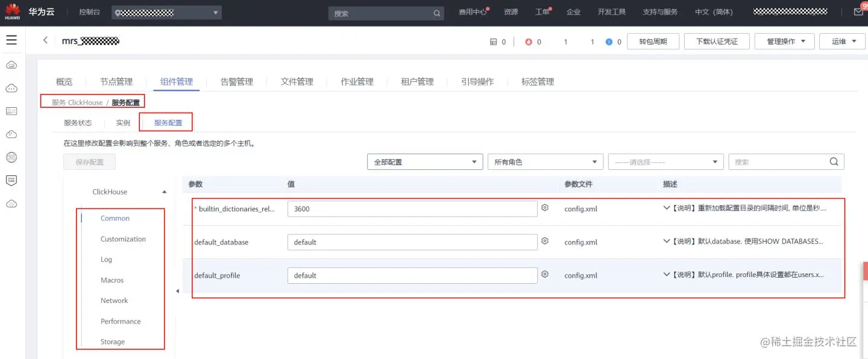Click the magnifier in the config search box
Image resolution: width=868 pixels, height=359 pixels.
pyautogui.click(x=834, y=161)
